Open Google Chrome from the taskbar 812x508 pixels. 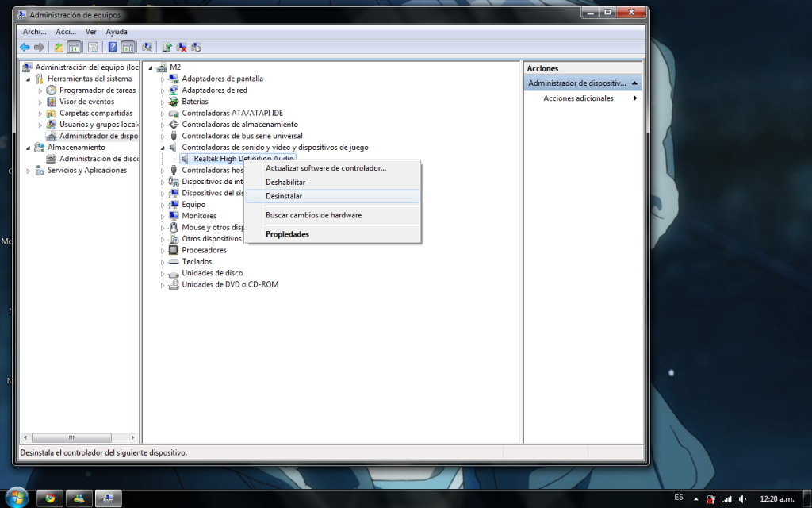coord(50,498)
